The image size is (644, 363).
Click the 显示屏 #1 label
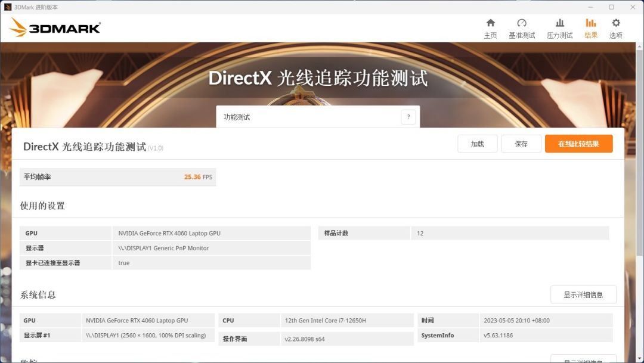pyautogui.click(x=36, y=335)
